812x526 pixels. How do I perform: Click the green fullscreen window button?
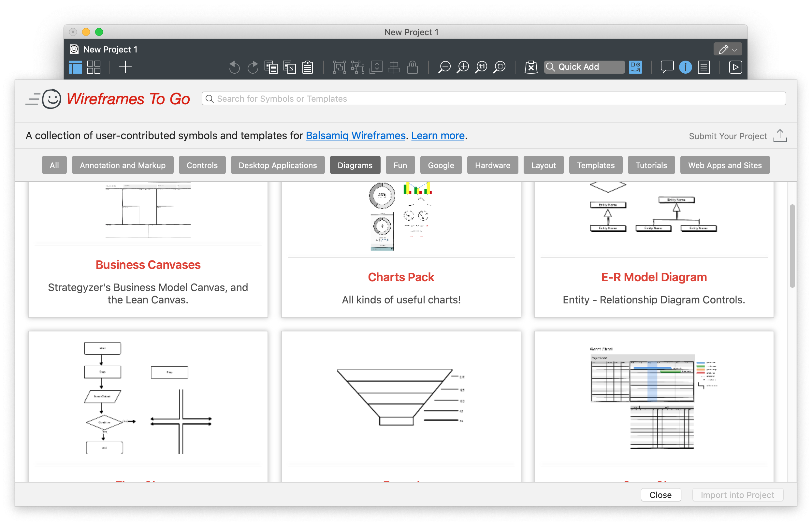point(99,32)
